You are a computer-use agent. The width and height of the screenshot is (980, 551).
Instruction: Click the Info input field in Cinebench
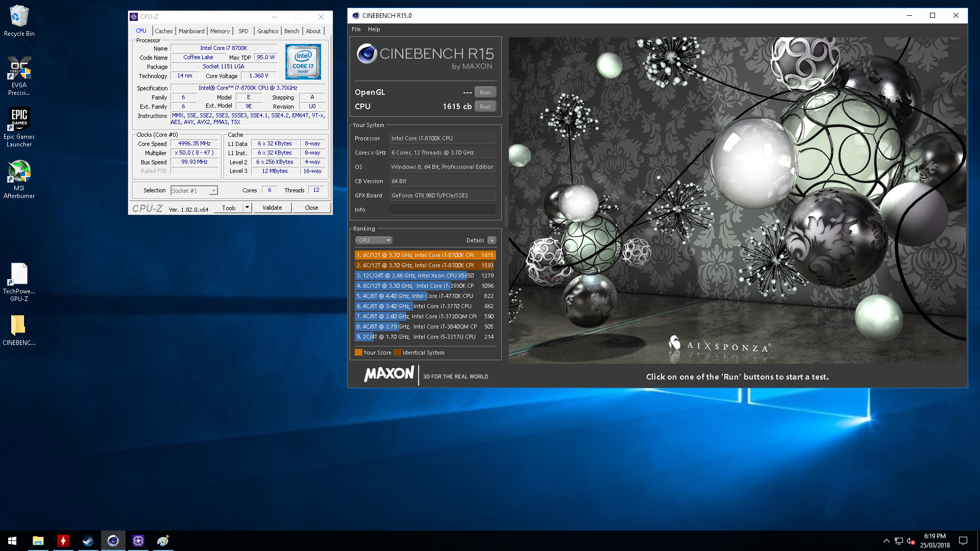pyautogui.click(x=442, y=210)
